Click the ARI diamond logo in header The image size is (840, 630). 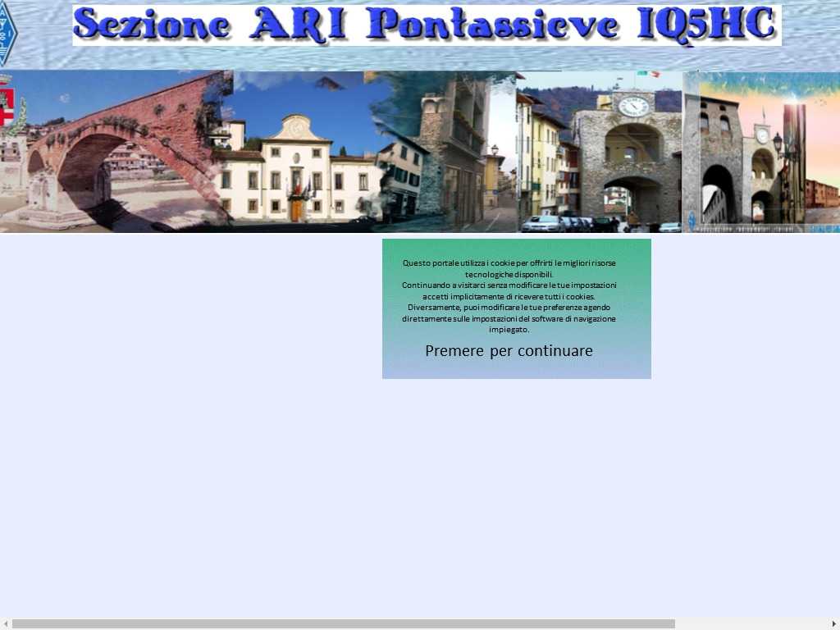coord(8,33)
